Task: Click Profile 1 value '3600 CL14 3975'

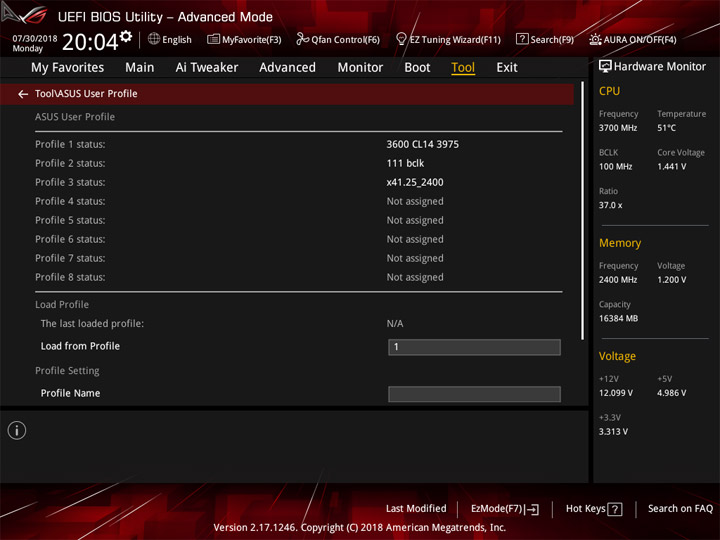Action: [422, 144]
